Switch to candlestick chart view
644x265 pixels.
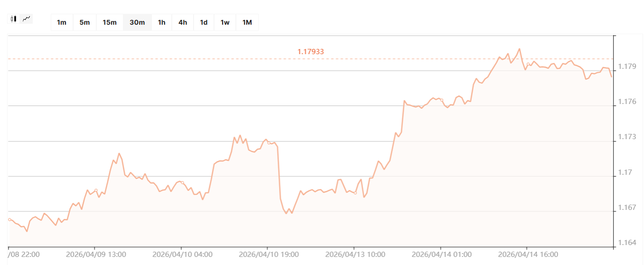tap(14, 19)
